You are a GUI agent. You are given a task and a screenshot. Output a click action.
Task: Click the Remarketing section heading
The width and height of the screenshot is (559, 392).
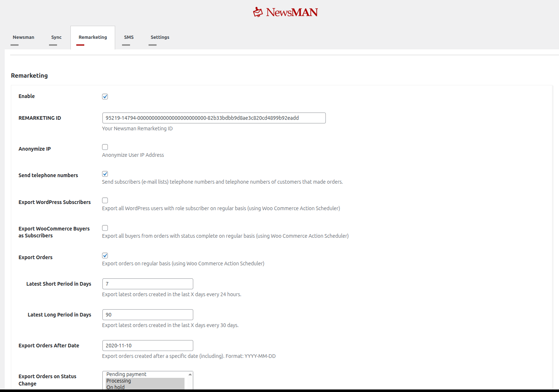29,75
